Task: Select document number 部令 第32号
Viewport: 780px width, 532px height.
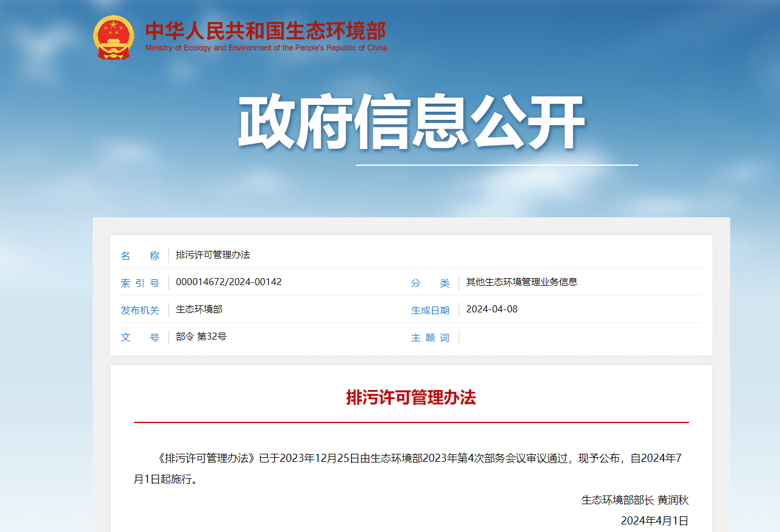Action: pyautogui.click(x=201, y=337)
